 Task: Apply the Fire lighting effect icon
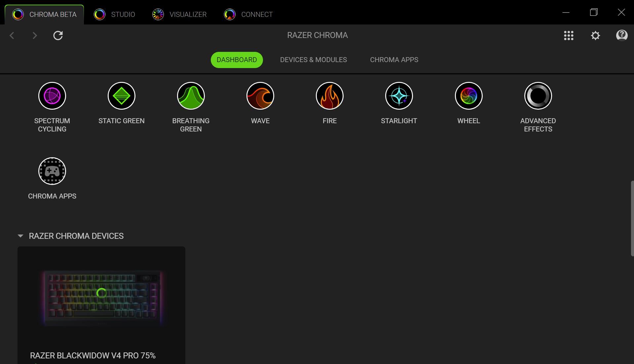[x=330, y=96]
